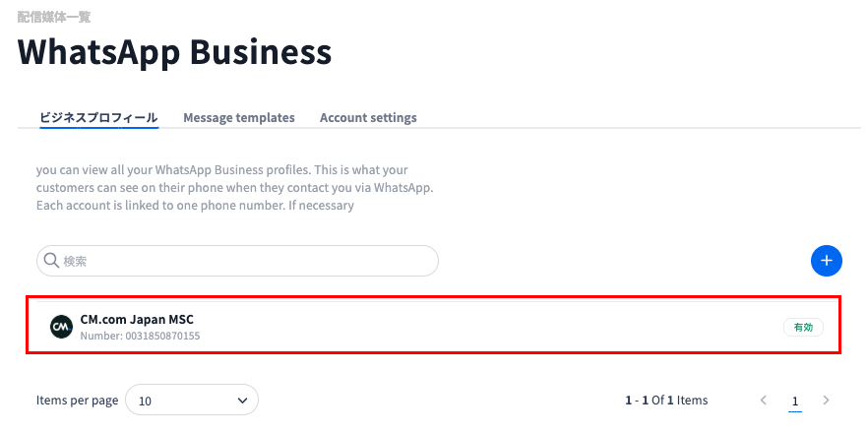Viewport: 868px width, 433px height.
Task: Click the 'Items per page' label
Action: pyautogui.click(x=77, y=401)
